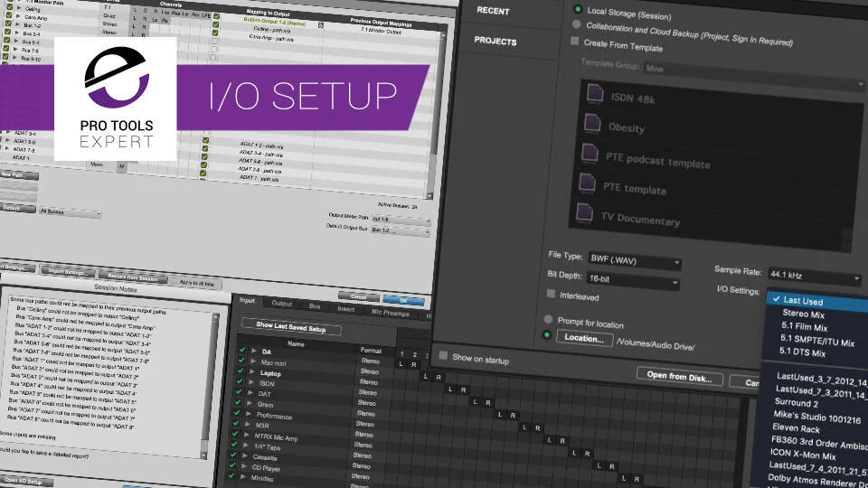Choose the PTE template document icon
Viewport: 868px width, 488px height.
tap(587, 183)
